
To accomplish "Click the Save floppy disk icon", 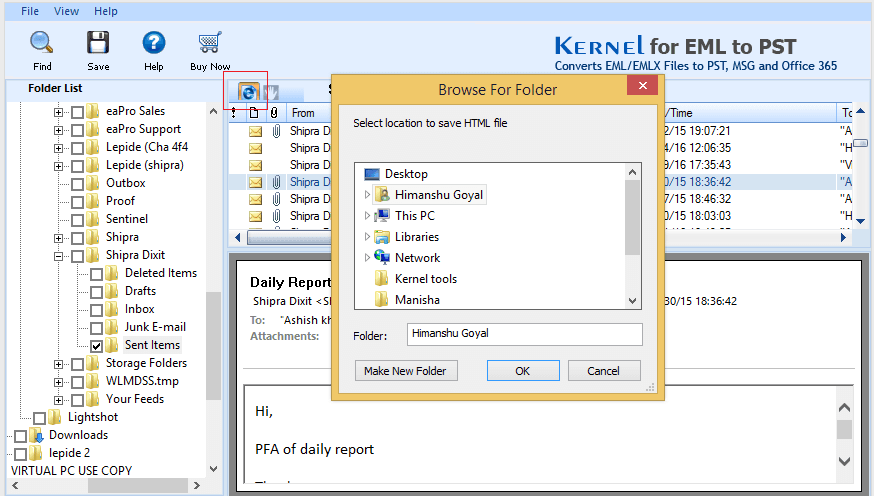I will click(x=98, y=43).
